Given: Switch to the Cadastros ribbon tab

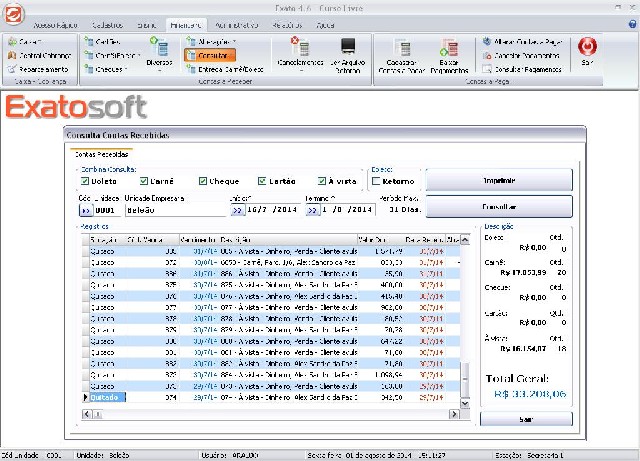Looking at the screenshot, I should click(107, 25).
